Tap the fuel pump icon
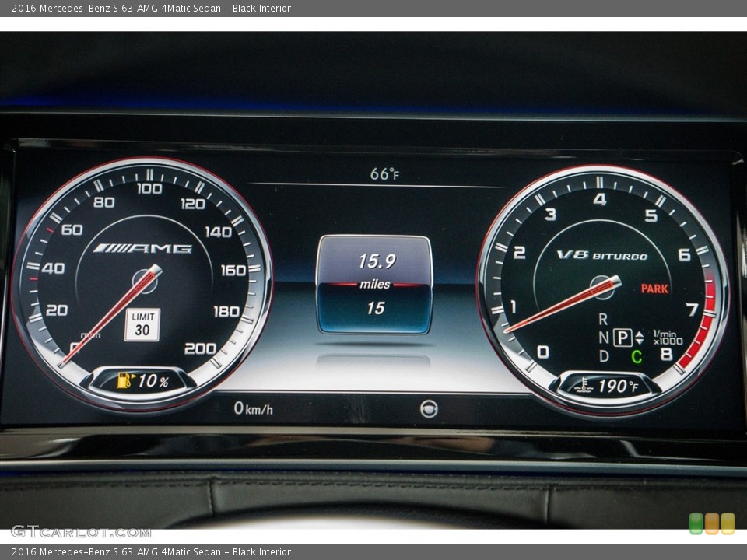Screen dimensions: 747x560 (126, 380)
